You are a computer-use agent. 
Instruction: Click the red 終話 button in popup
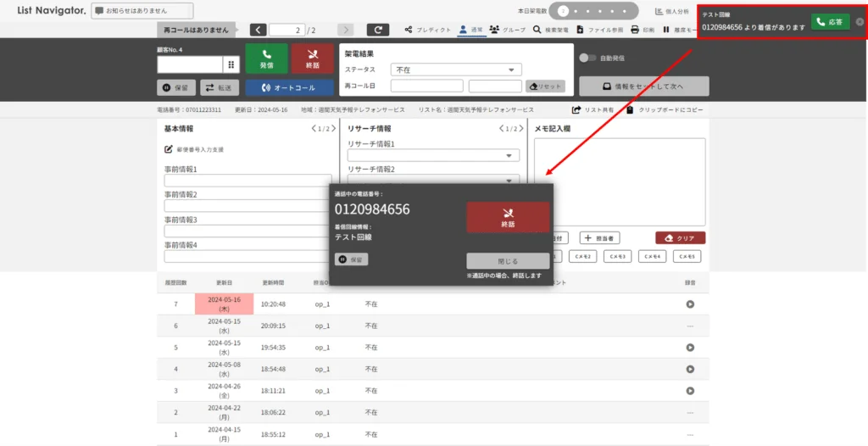coord(508,217)
